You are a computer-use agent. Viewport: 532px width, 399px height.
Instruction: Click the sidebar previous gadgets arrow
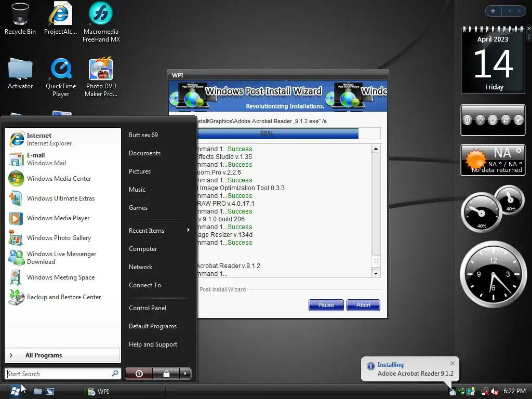tap(509, 11)
